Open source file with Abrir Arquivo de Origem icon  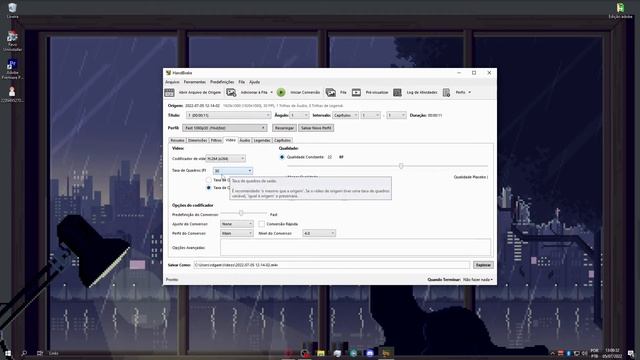click(x=169, y=93)
